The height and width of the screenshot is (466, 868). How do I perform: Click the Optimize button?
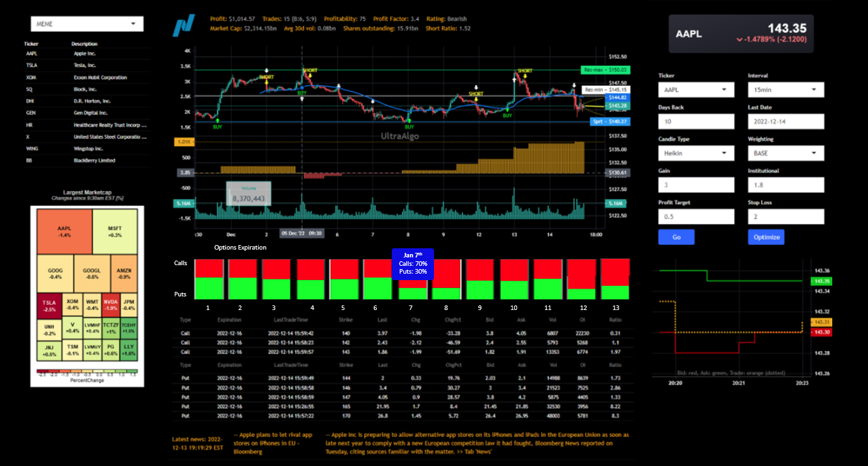[x=766, y=237]
